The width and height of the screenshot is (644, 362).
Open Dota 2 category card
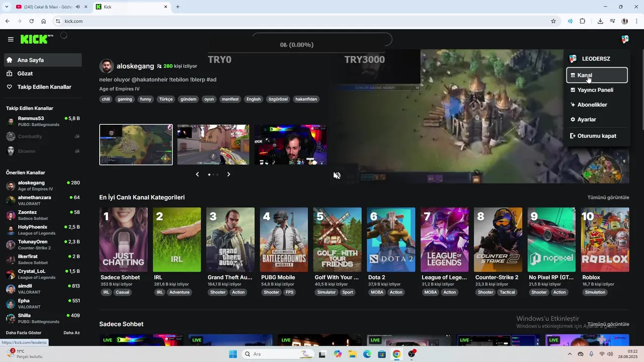pyautogui.click(x=391, y=240)
